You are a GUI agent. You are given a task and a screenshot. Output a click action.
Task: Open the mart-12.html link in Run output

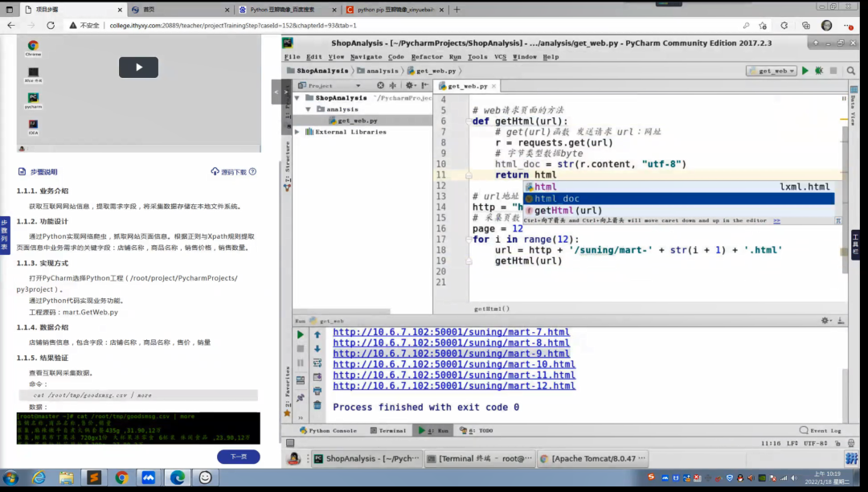(454, 386)
